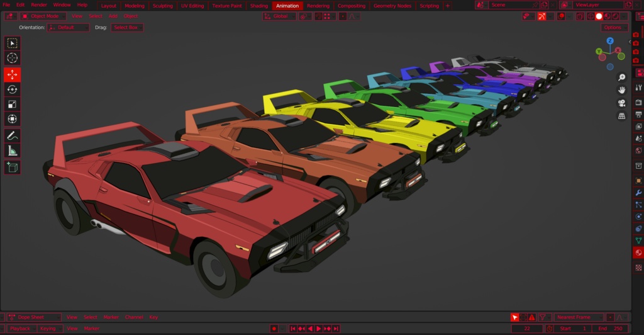Open the Texture checker properties tab
Image resolution: width=644 pixels, height=335 pixels.
[638, 268]
